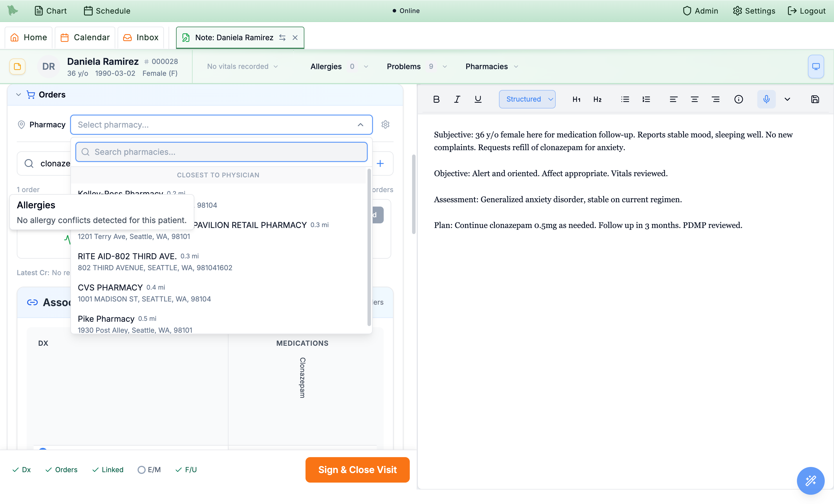Click the info circle icon in editor toolbar
The height and width of the screenshot is (504, 834).
[x=738, y=99]
